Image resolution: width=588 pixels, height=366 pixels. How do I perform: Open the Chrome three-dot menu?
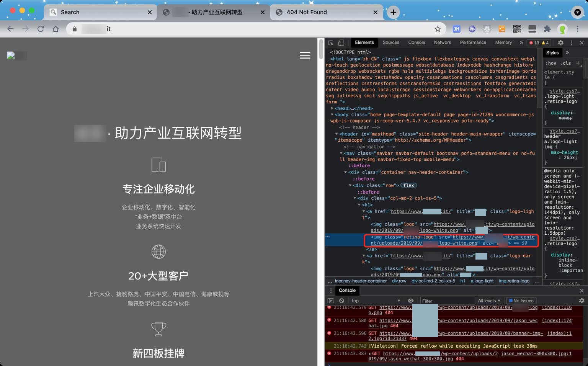tap(578, 29)
